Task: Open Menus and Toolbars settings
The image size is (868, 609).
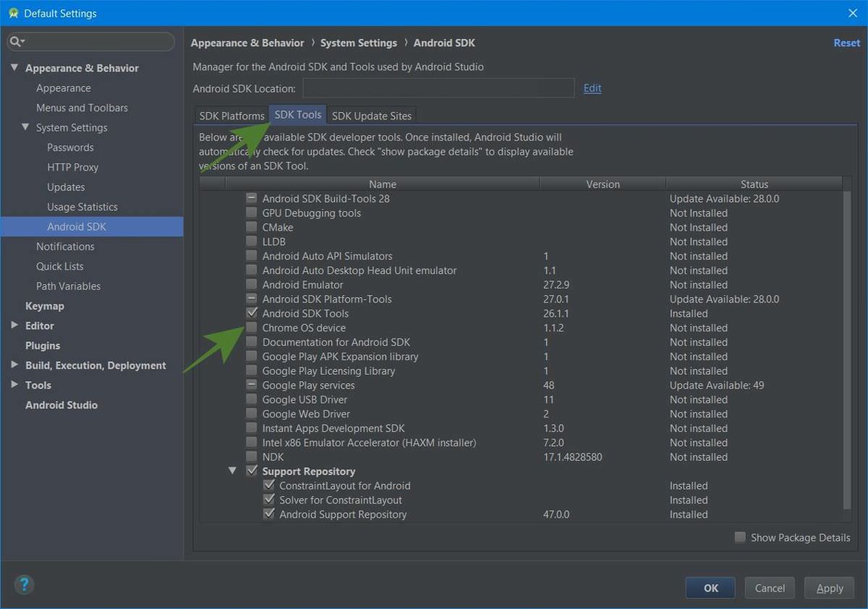Action: point(82,108)
